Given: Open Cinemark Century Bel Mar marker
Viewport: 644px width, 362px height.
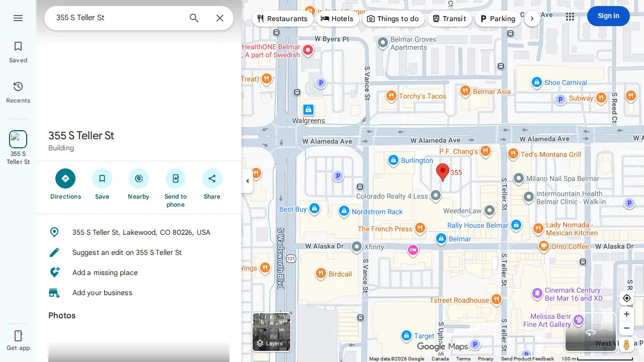Looking at the screenshot, I should point(537,293).
